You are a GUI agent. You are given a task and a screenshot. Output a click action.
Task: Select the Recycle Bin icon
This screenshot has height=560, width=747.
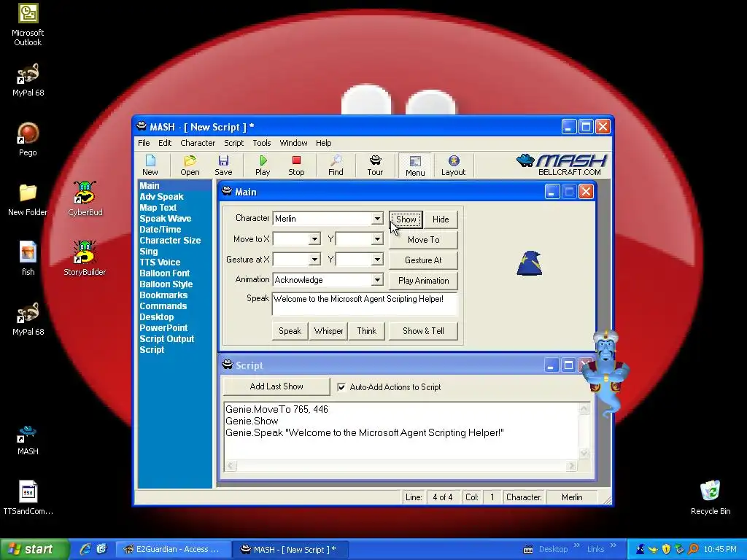click(711, 497)
